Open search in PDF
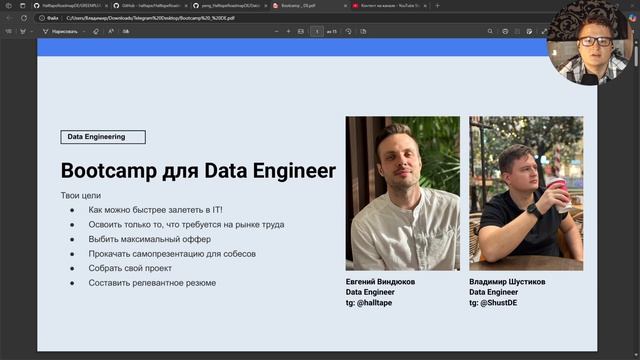The height and width of the screenshot is (360, 640). tap(490, 31)
